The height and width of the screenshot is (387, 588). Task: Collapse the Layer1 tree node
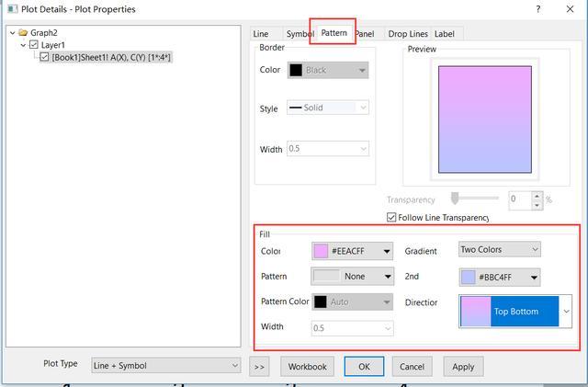click(x=23, y=45)
